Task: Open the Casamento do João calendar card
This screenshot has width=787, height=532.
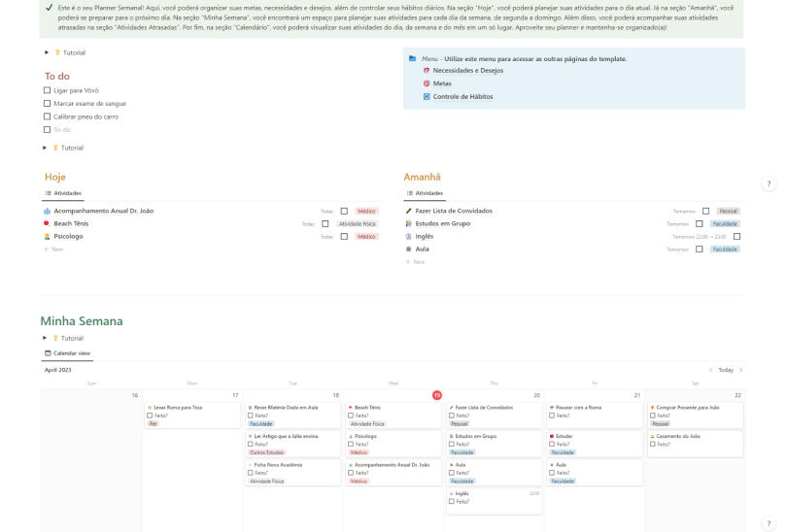Action: click(694, 437)
